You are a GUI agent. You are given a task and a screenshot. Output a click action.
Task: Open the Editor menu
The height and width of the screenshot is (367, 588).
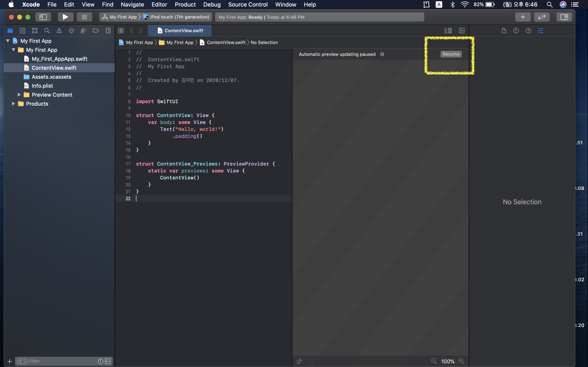[x=159, y=4]
